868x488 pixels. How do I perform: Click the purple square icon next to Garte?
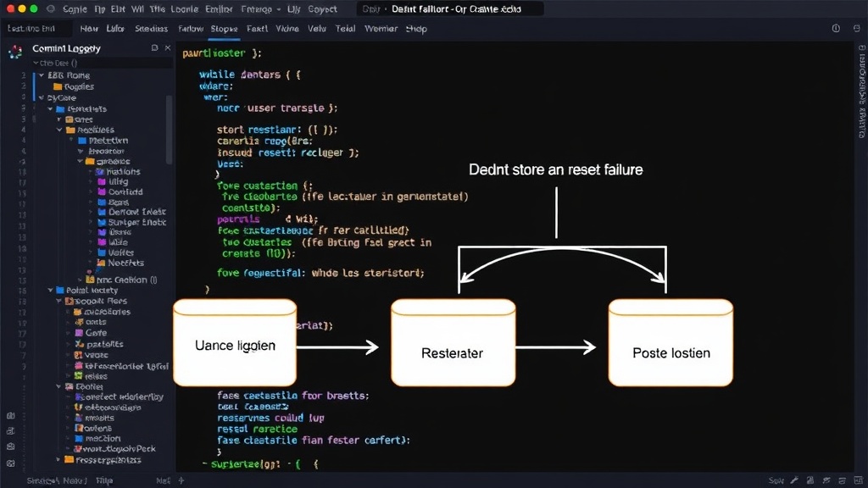point(78,332)
